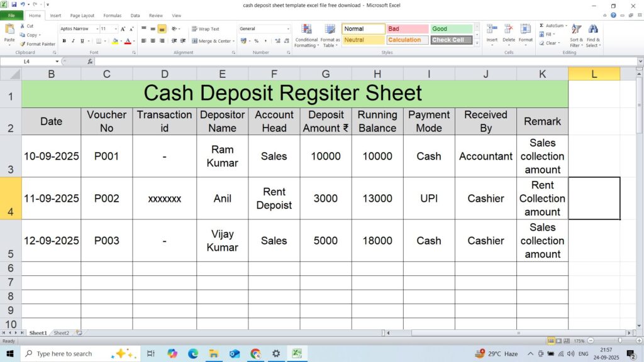
Task: Click the AutoSum sigma icon
Action: pyautogui.click(x=541, y=26)
